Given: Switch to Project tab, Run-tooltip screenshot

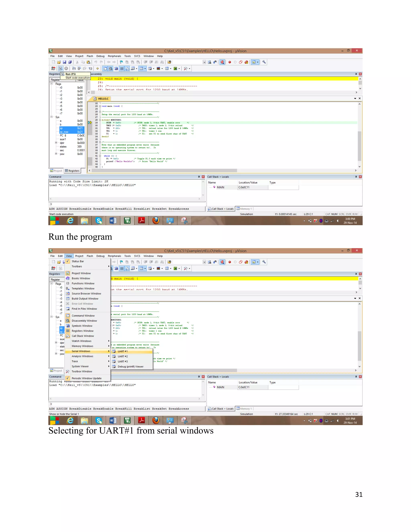Looking at the screenshot, I should click(x=56, y=171).
